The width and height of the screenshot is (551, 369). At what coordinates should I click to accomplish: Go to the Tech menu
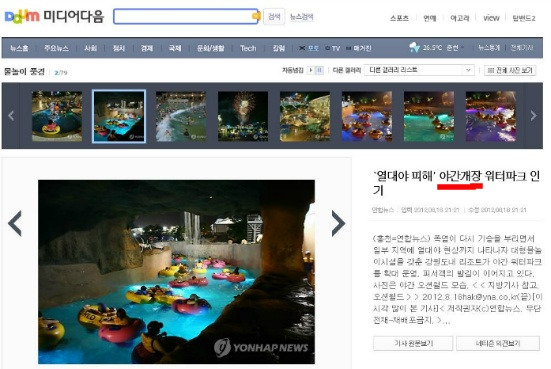tap(248, 48)
